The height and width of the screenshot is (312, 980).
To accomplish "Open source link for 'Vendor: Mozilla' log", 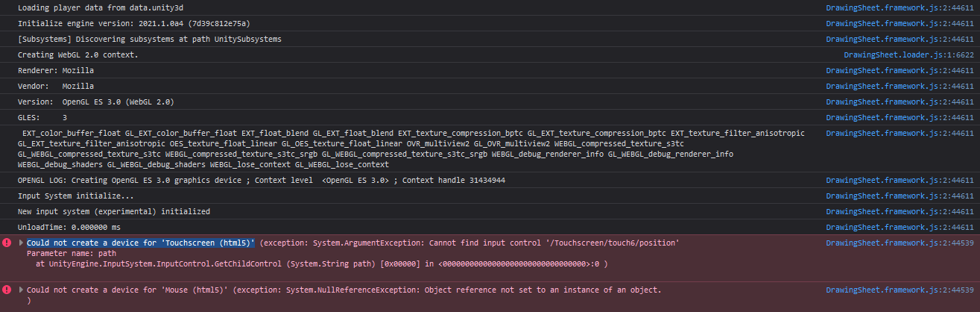I will (x=900, y=86).
